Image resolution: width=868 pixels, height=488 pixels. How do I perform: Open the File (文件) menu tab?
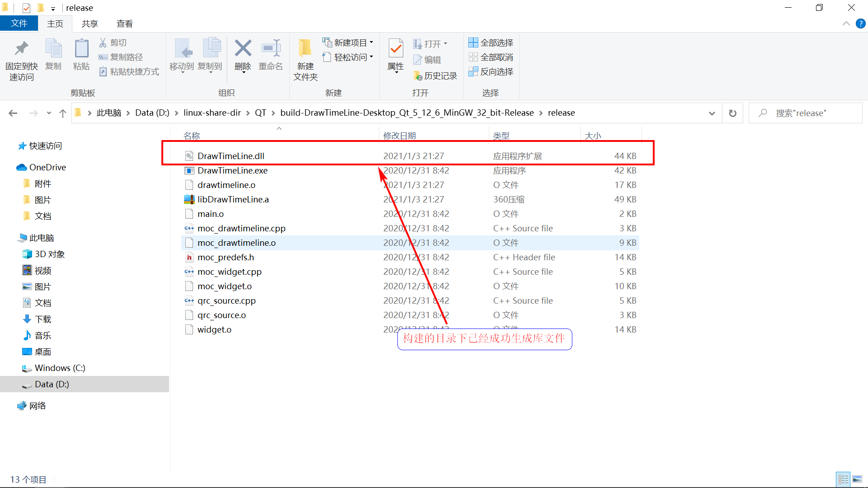19,23
